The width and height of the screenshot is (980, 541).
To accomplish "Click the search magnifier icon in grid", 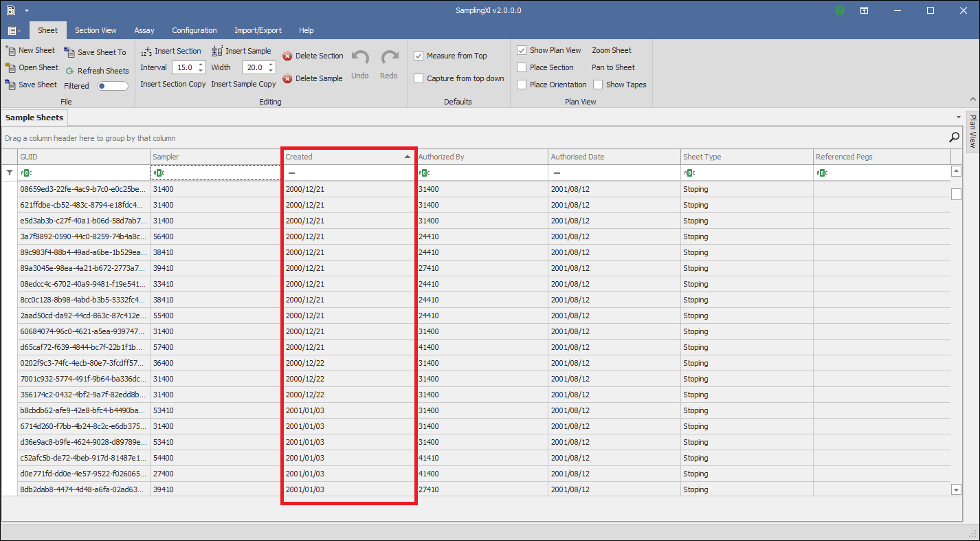I will (954, 137).
